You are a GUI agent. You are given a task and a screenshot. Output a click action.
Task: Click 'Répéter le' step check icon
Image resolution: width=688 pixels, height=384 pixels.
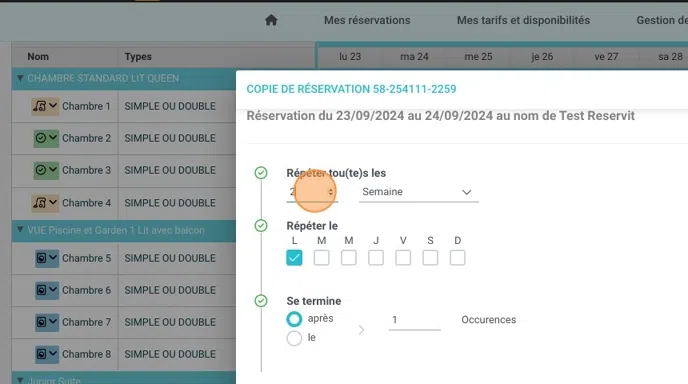(x=261, y=226)
